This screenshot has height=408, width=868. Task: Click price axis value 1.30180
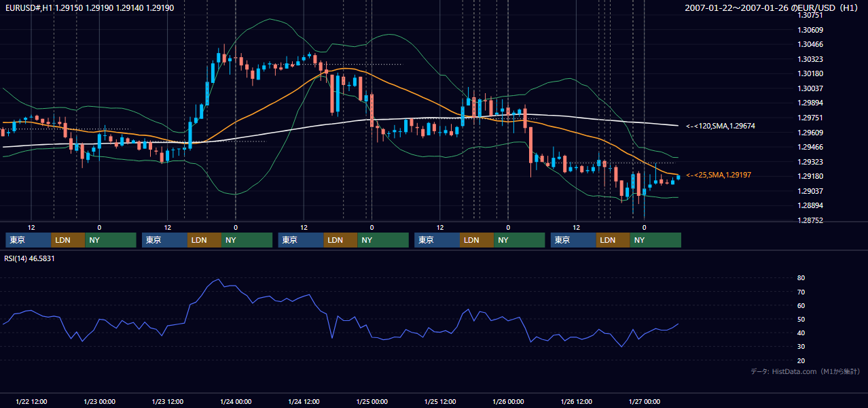point(811,73)
